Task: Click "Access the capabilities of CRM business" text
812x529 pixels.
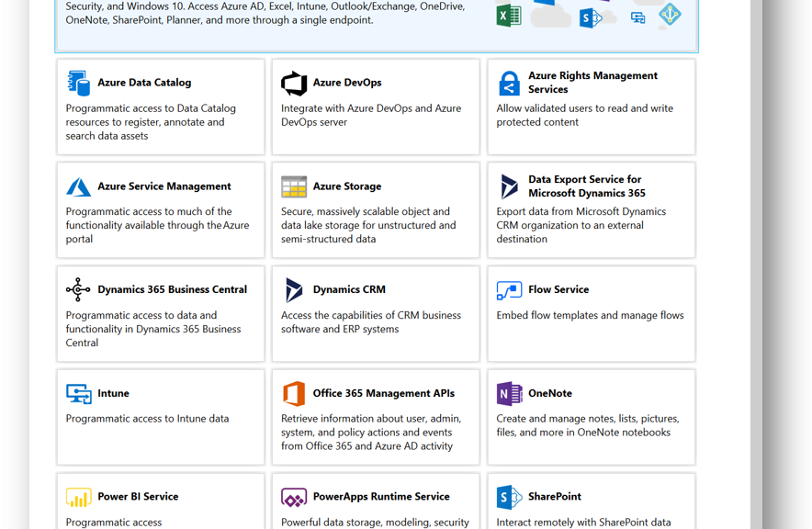Action: coord(371,322)
